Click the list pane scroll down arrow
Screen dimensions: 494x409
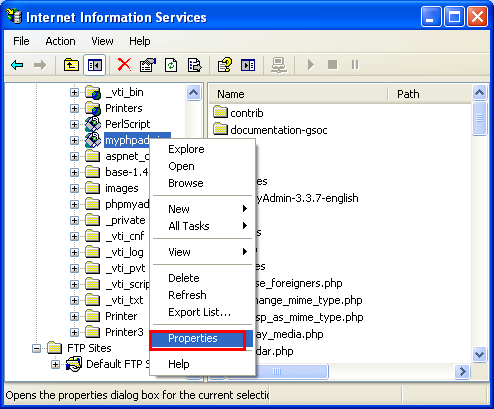click(480, 354)
